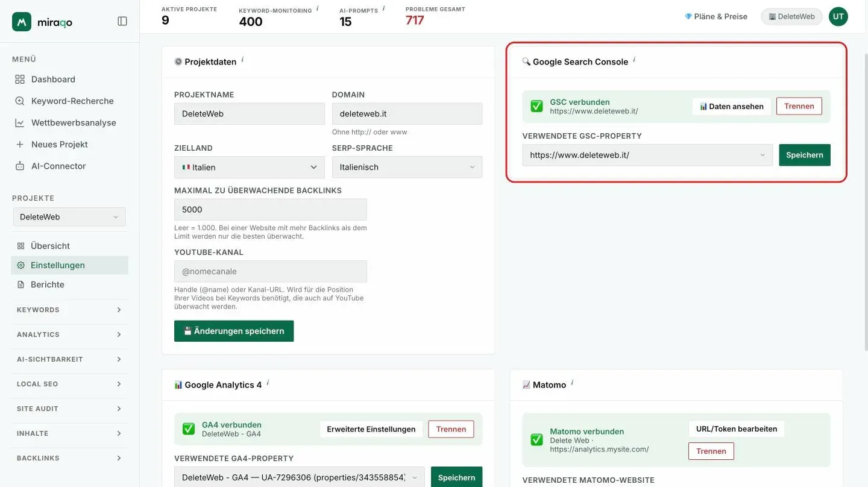Open Erweiterte Einstellungen for GA4
Image resolution: width=868 pixels, height=487 pixels.
click(371, 429)
